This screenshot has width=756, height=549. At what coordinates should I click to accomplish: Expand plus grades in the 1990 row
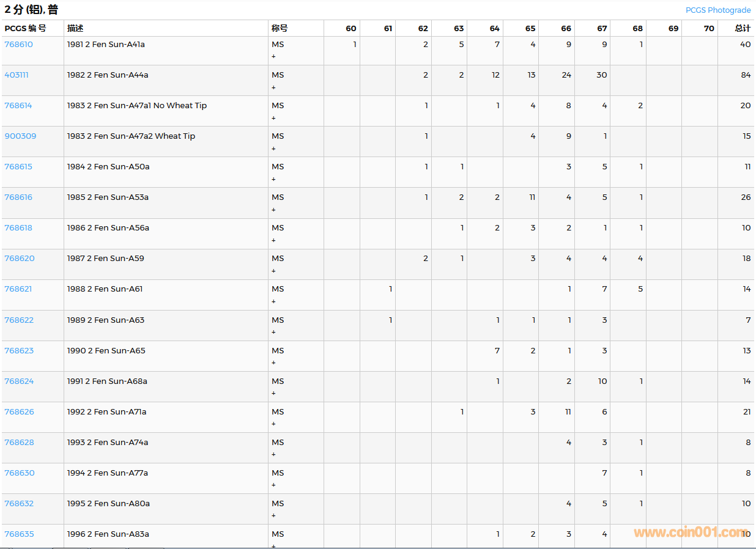273,363
